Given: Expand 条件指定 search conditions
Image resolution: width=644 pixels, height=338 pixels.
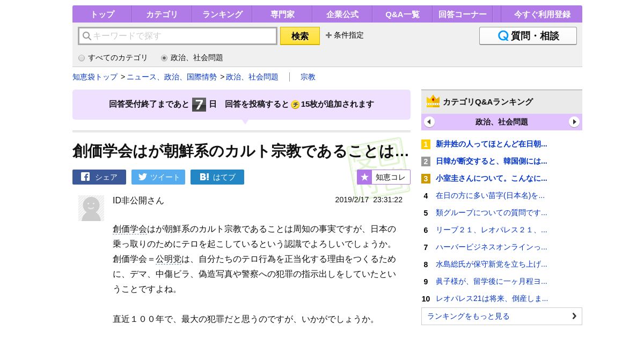Looking at the screenshot, I should coord(345,35).
